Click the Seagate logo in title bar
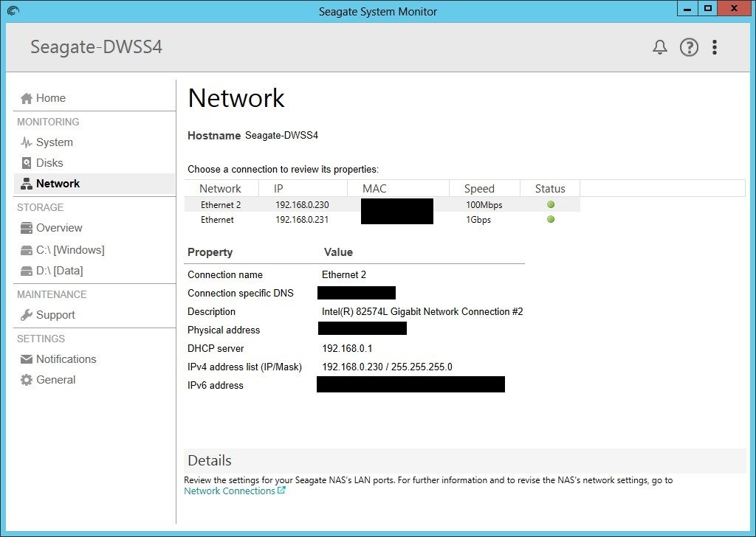Image resolution: width=756 pixels, height=537 pixels. [13, 10]
